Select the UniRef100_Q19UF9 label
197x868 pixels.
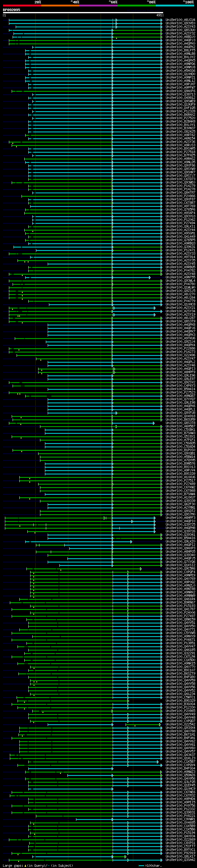point(180,104)
